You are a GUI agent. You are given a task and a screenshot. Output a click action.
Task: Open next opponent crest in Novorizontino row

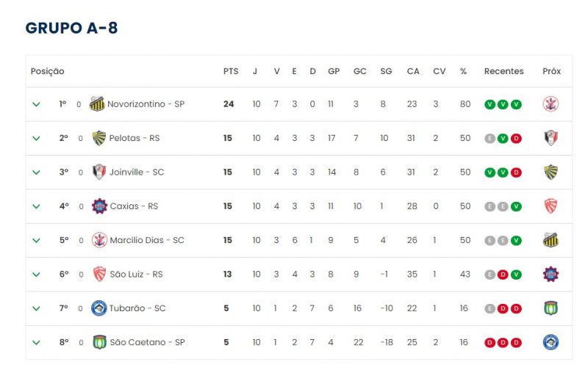[551, 104]
